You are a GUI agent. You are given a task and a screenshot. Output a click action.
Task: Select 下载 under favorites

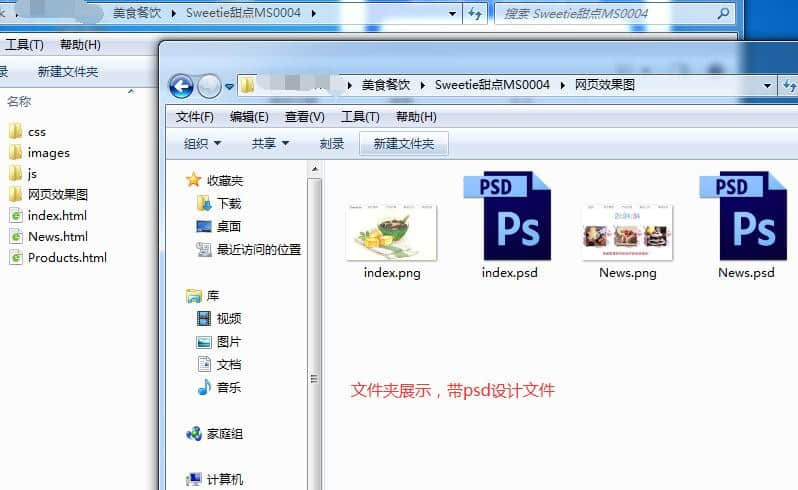click(228, 203)
